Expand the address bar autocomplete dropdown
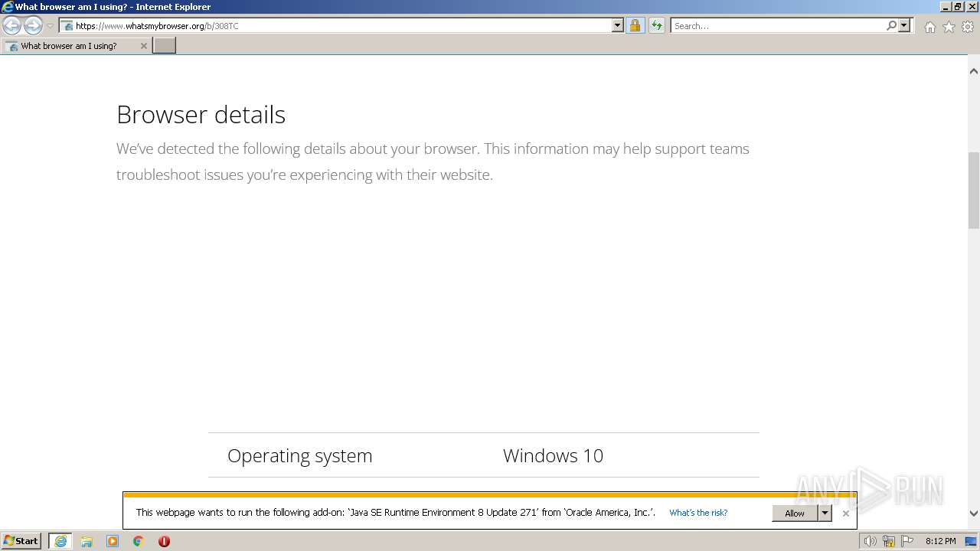Image resolution: width=980 pixels, height=551 pixels. 618,26
